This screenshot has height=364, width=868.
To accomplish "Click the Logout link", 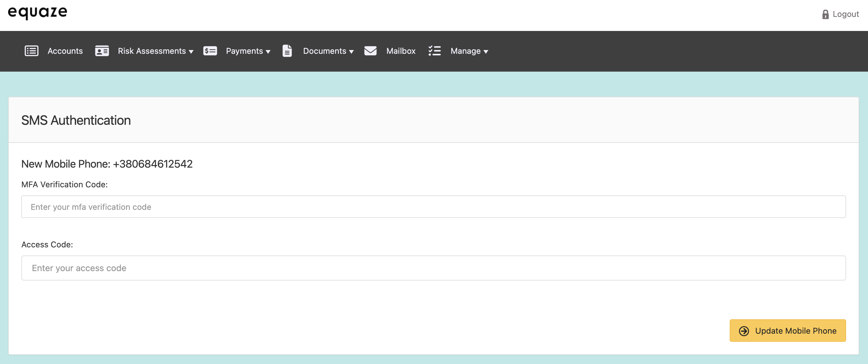I will coord(845,14).
